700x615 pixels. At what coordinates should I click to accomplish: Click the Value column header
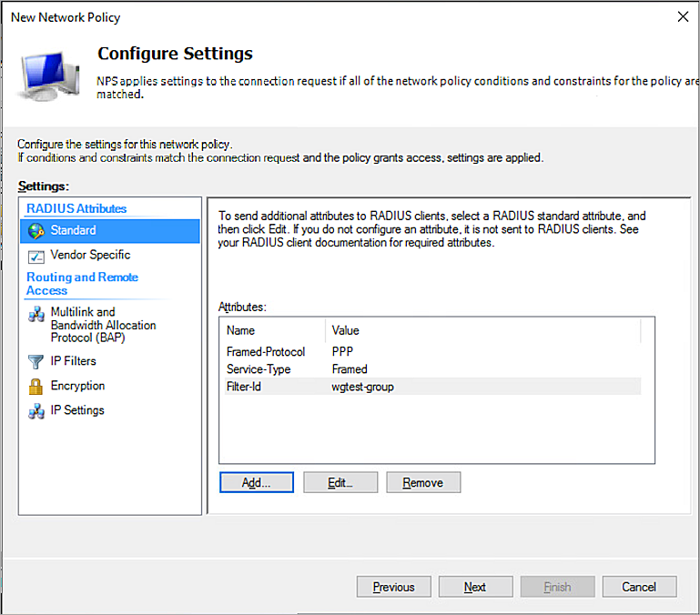(x=346, y=331)
